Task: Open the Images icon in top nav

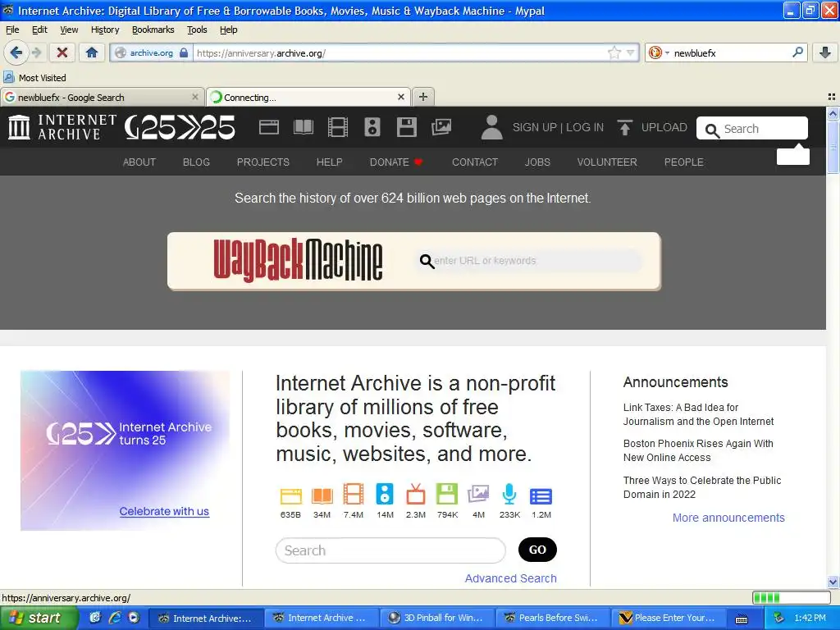Action: click(x=441, y=127)
